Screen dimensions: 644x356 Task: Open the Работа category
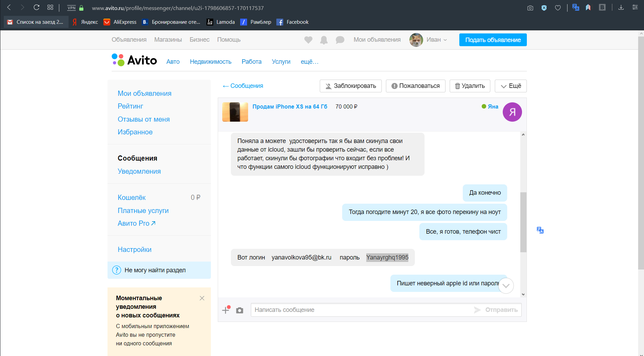pos(252,62)
